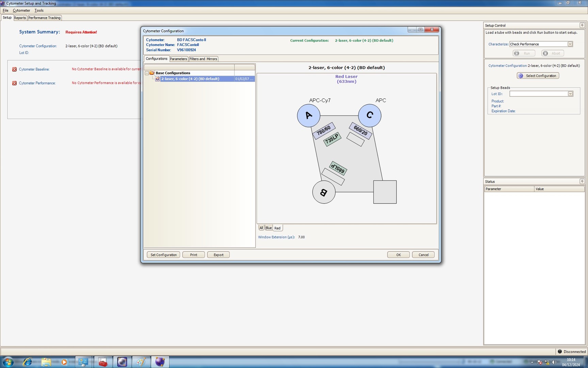Viewport: 588px width, 368px height.
Task: Show All lasers view tab
Action: click(x=261, y=228)
